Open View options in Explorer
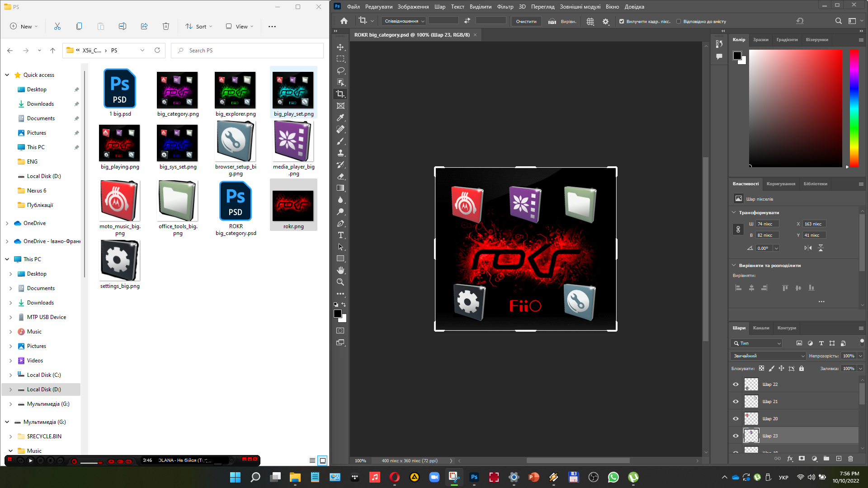The width and height of the screenshot is (868, 488). tap(240, 26)
